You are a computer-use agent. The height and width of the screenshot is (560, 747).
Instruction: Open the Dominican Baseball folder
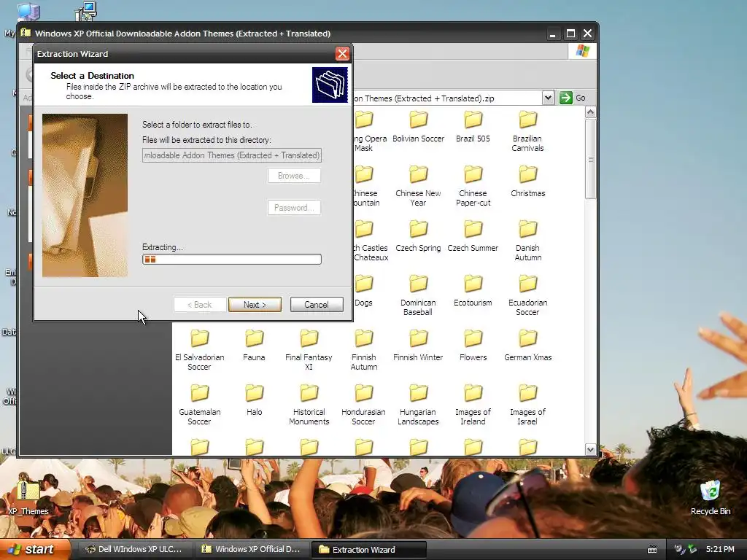[418, 296]
